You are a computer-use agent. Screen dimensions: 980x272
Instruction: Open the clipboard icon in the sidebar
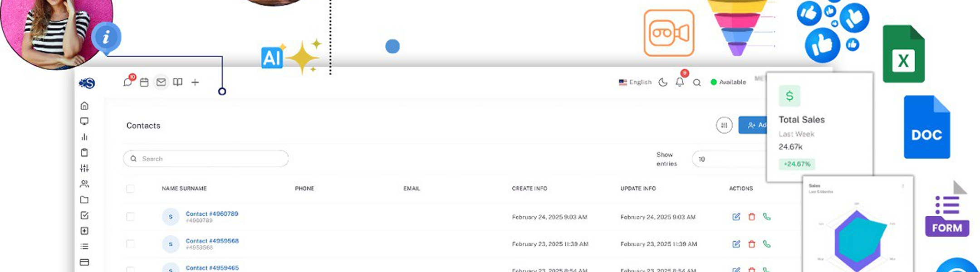pos(84,152)
